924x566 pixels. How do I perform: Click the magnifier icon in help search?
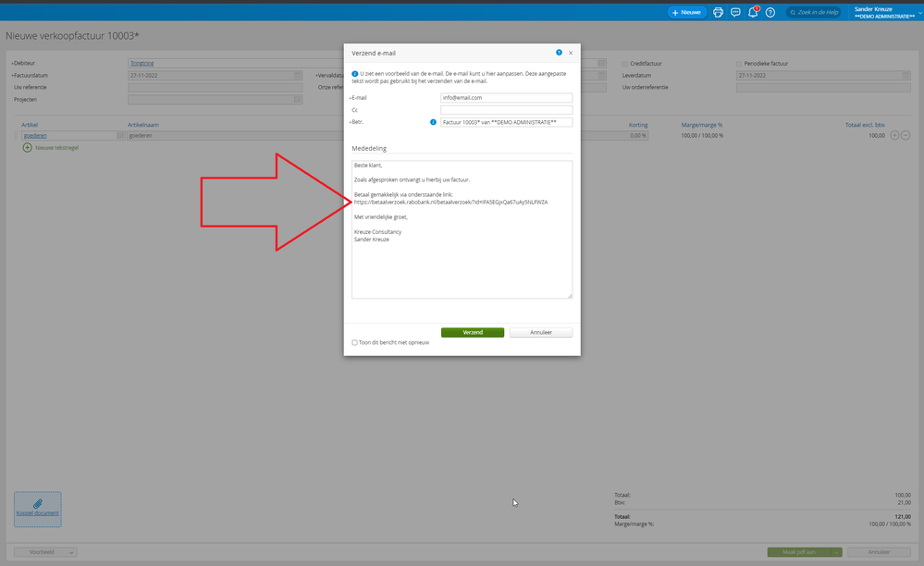pos(794,12)
